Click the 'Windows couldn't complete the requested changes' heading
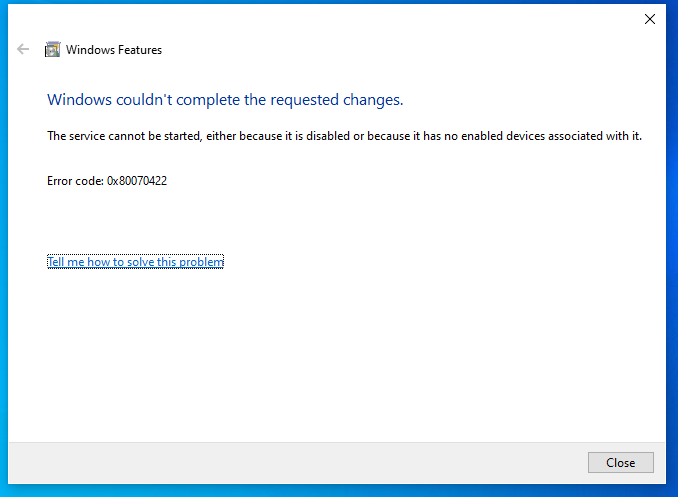This screenshot has height=497, width=678. (x=225, y=100)
